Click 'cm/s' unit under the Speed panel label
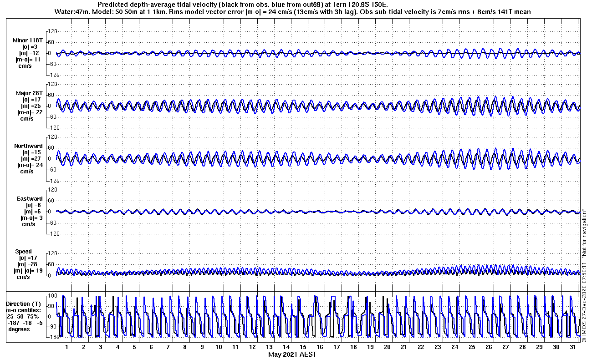The height and width of the screenshot is (364, 592). [x=24, y=277]
